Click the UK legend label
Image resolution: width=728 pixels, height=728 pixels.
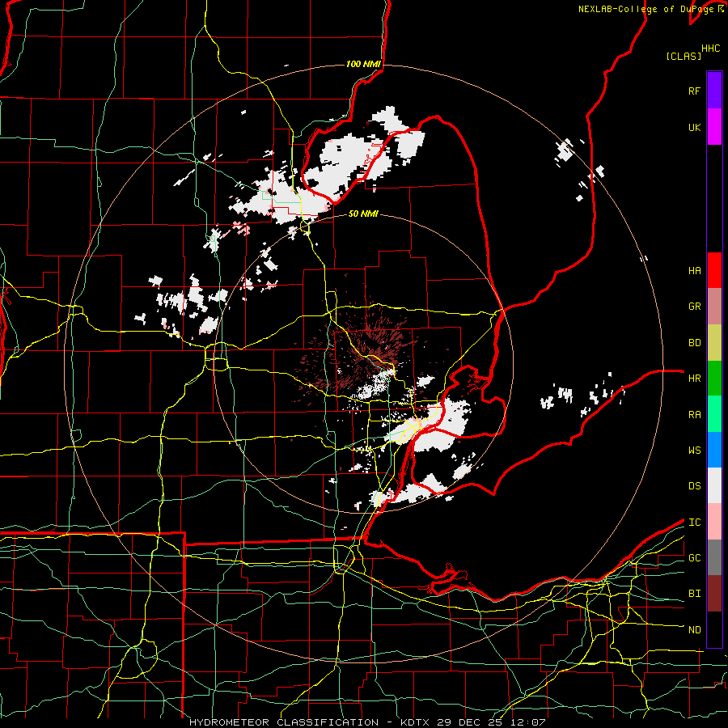[694, 127]
